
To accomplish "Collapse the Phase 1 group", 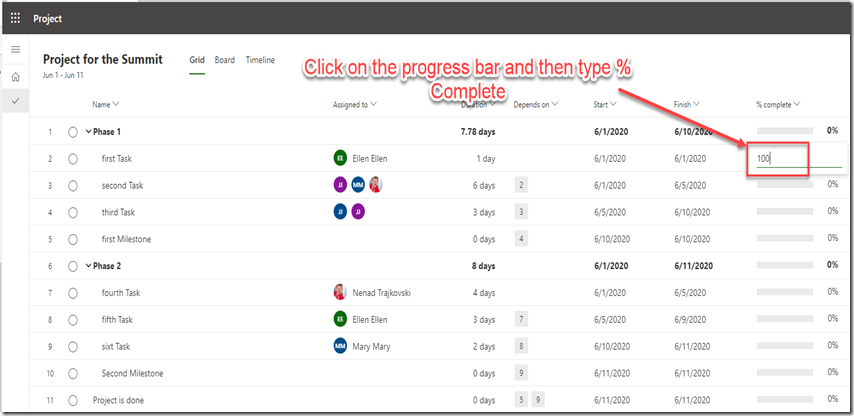I will tap(88, 132).
